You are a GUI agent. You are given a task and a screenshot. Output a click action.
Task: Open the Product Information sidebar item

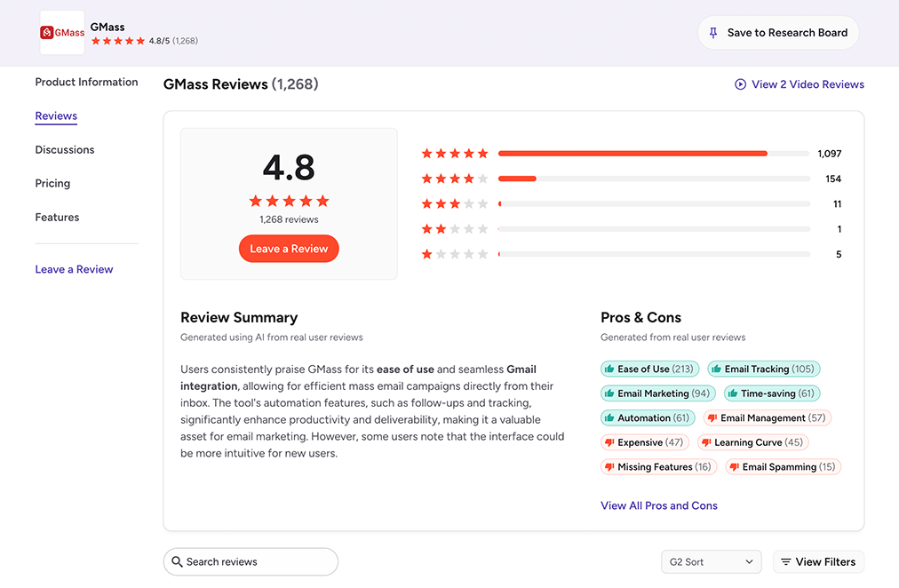click(86, 82)
